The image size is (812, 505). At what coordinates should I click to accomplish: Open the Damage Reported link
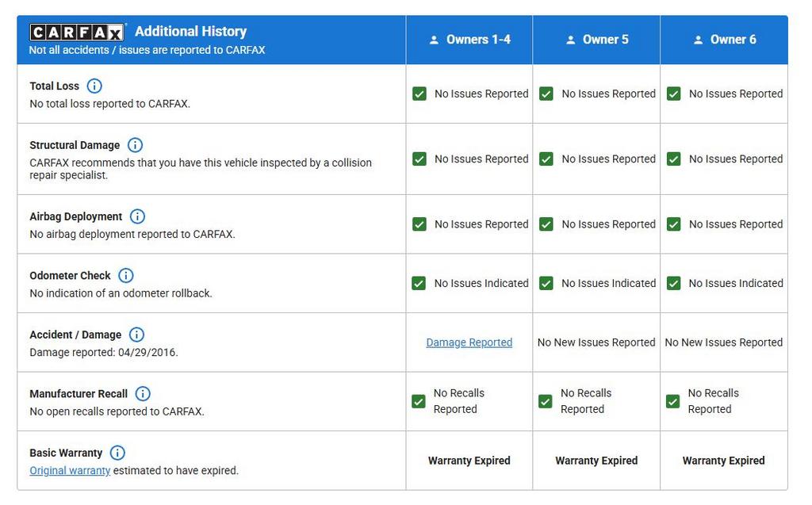[x=469, y=342]
